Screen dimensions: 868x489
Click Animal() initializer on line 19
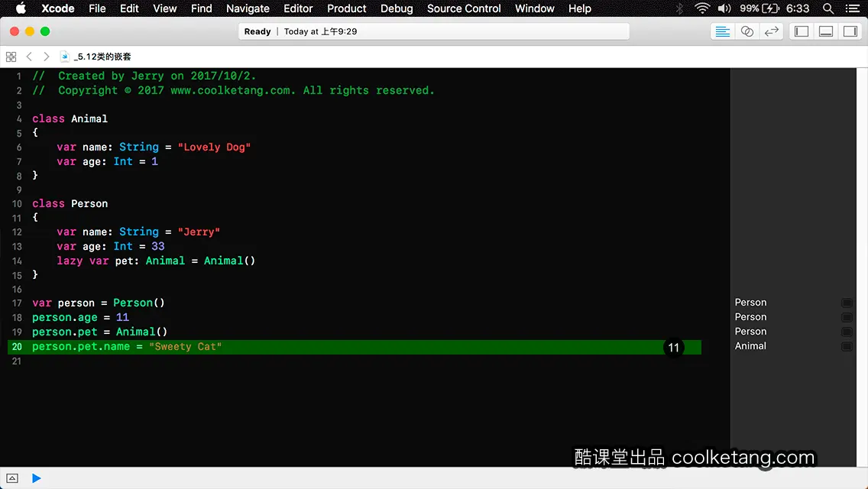click(141, 332)
